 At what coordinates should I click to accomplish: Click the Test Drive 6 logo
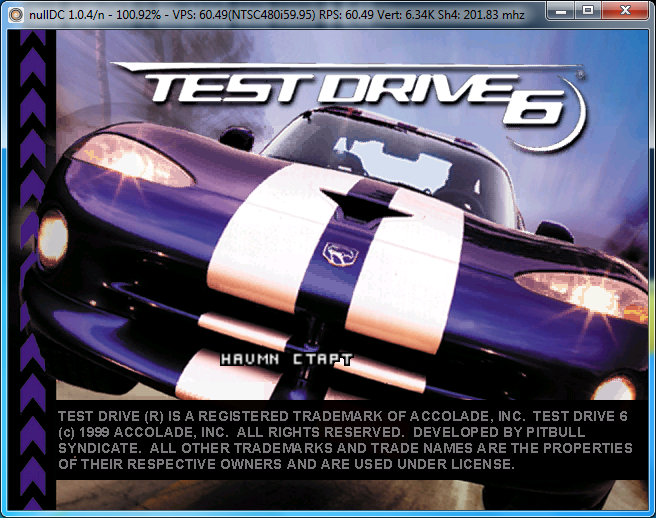click(349, 107)
